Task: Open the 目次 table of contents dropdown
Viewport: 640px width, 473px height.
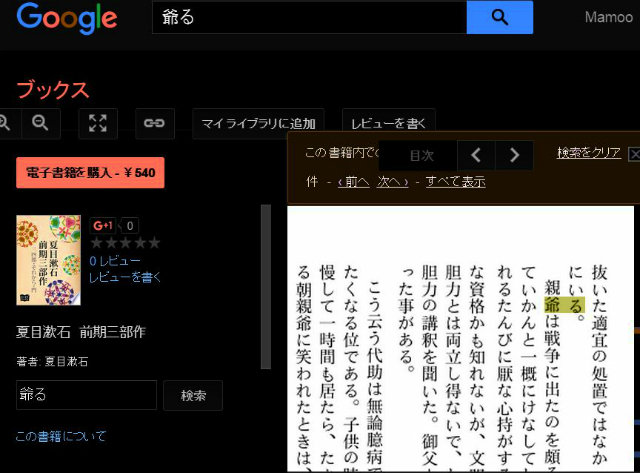Action: click(421, 155)
